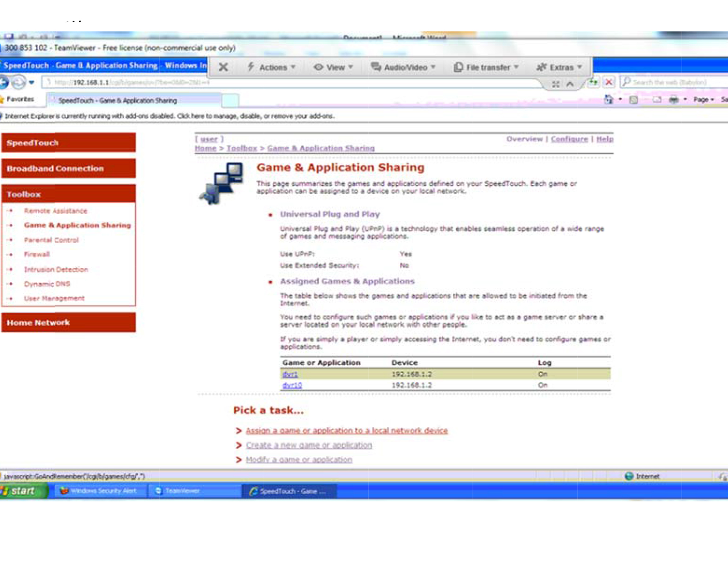Image resolution: width=728 pixels, height=566 pixels.
Task: Click the No value for Extended Security
Action: click(x=404, y=265)
